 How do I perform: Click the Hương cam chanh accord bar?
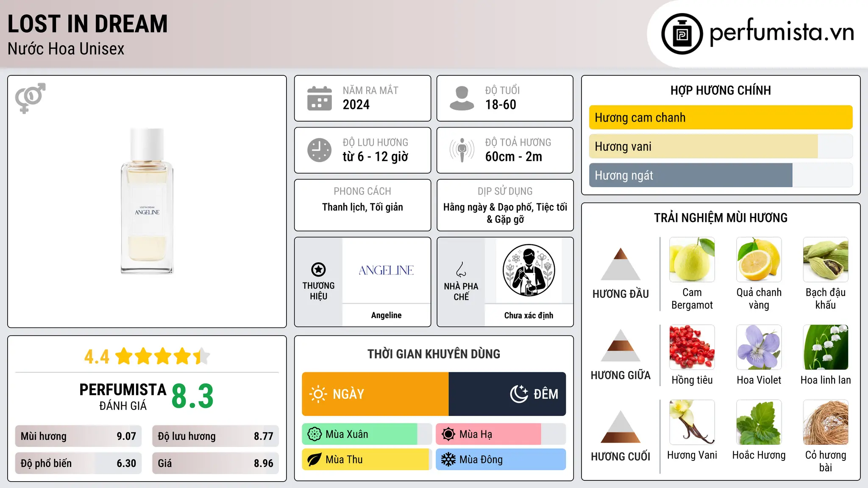coord(721,117)
